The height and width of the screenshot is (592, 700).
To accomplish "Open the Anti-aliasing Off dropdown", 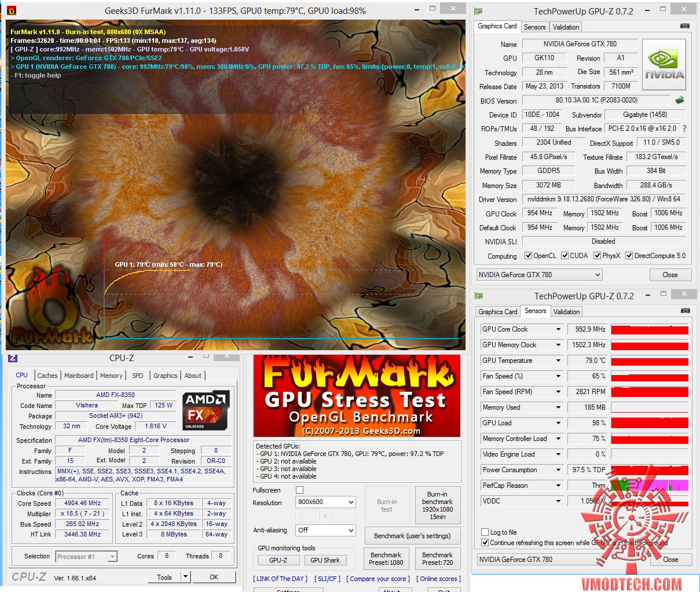I will [x=325, y=530].
